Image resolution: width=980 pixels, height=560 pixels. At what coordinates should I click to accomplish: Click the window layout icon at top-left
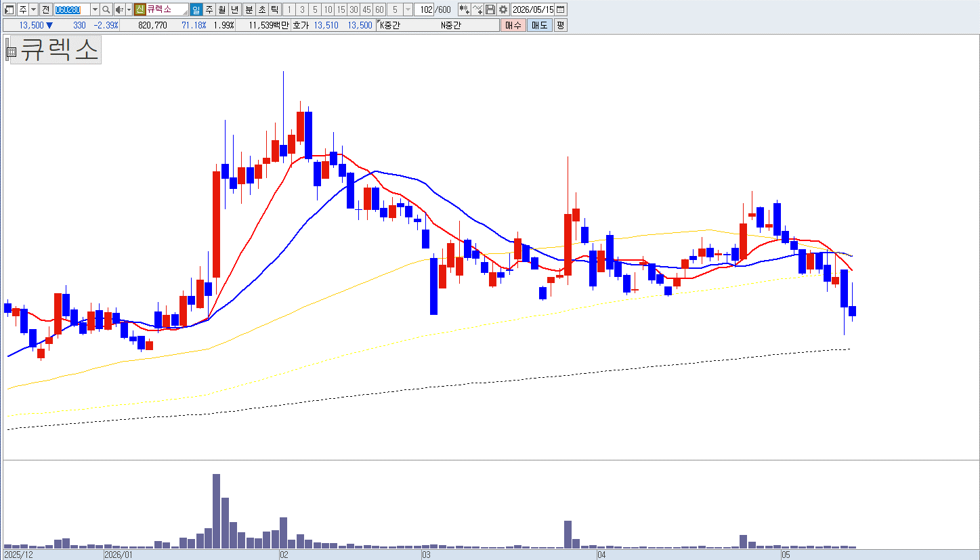tap(9, 9)
